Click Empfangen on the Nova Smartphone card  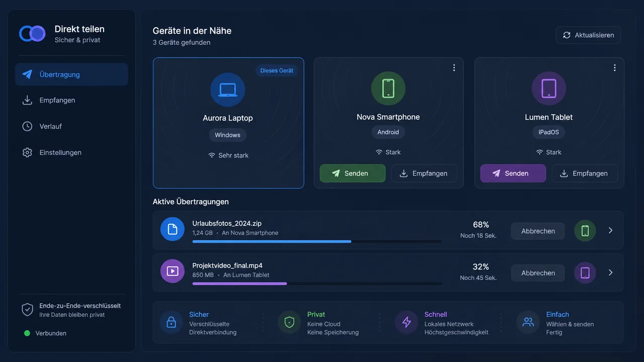click(424, 173)
